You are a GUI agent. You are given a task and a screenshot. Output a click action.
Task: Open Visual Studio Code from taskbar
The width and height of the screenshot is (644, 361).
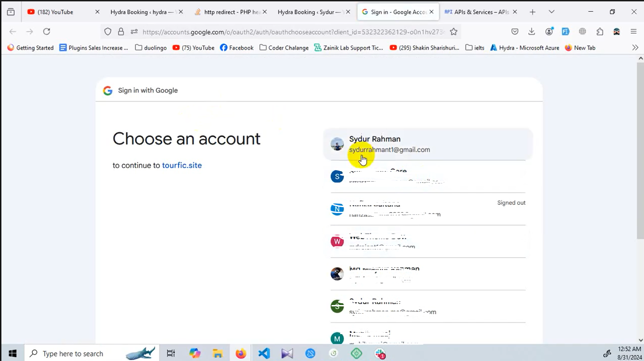click(264, 353)
